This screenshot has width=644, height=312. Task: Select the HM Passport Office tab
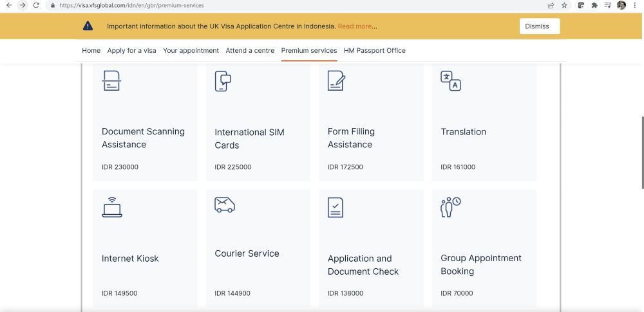(x=374, y=51)
